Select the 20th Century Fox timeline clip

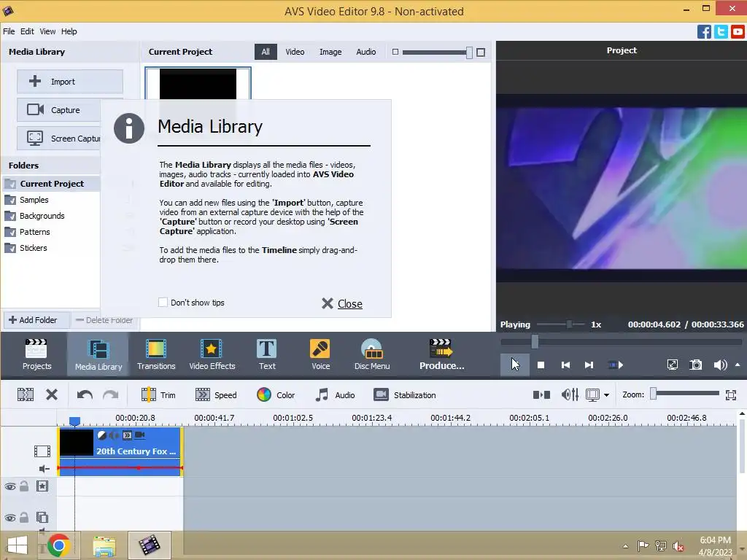pos(120,451)
